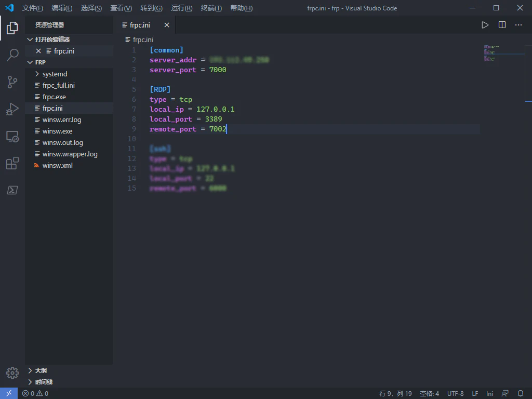Split the editor to the right
This screenshot has width=532, height=399.
click(x=502, y=25)
